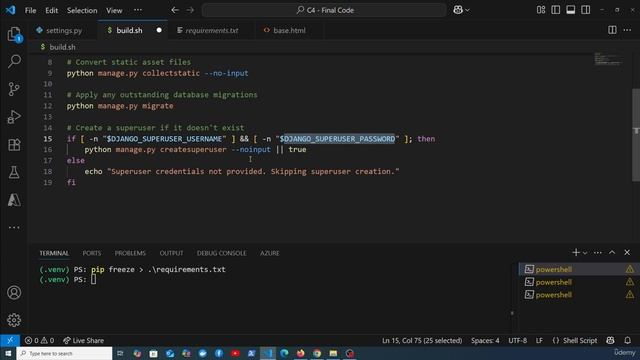Screen dimensions: 640x360
Task: Open the File menu
Action: (31, 10)
